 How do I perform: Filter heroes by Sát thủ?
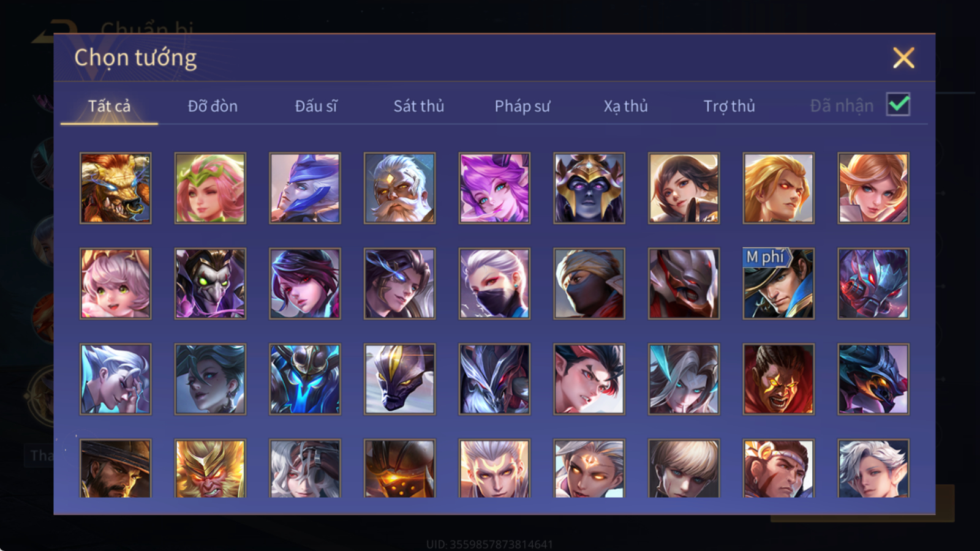click(x=419, y=106)
